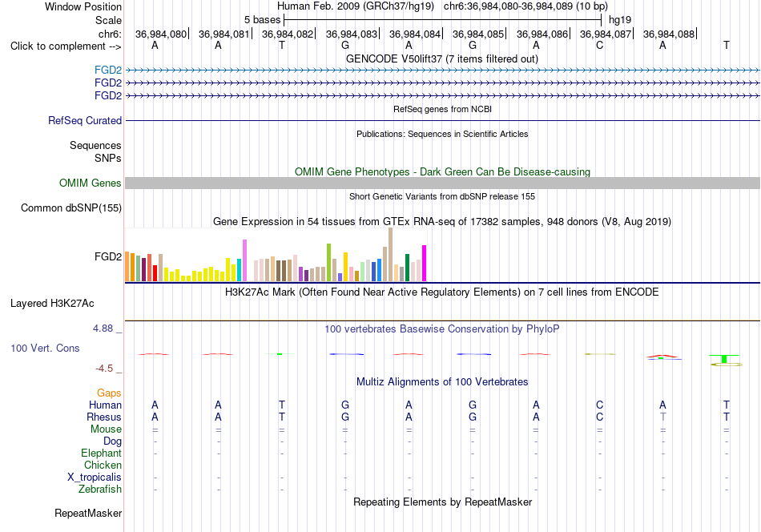The width and height of the screenshot is (761, 532).
Task: Click the H3K27Ac Mark track title
Action: click(x=441, y=292)
